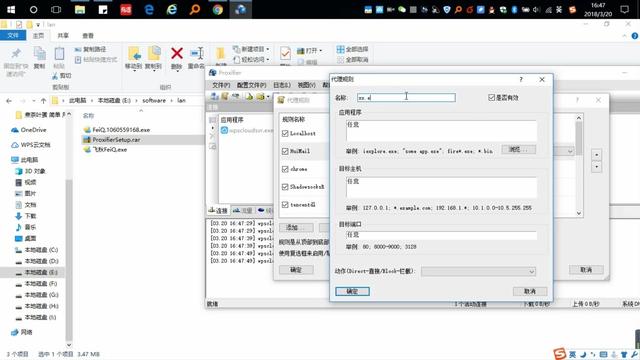This screenshot has height=360, width=640.
Task: Click 取消 in the rear rules list dialog
Action: coord(586,270)
